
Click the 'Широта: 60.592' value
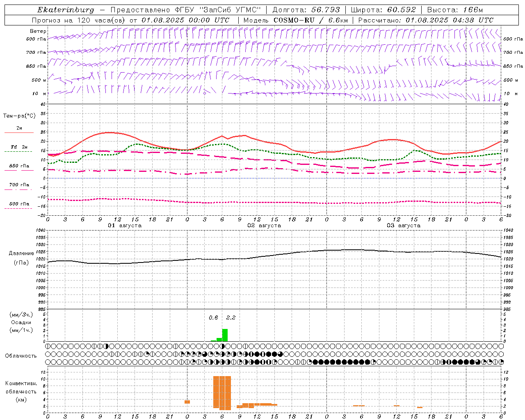tap(383, 10)
